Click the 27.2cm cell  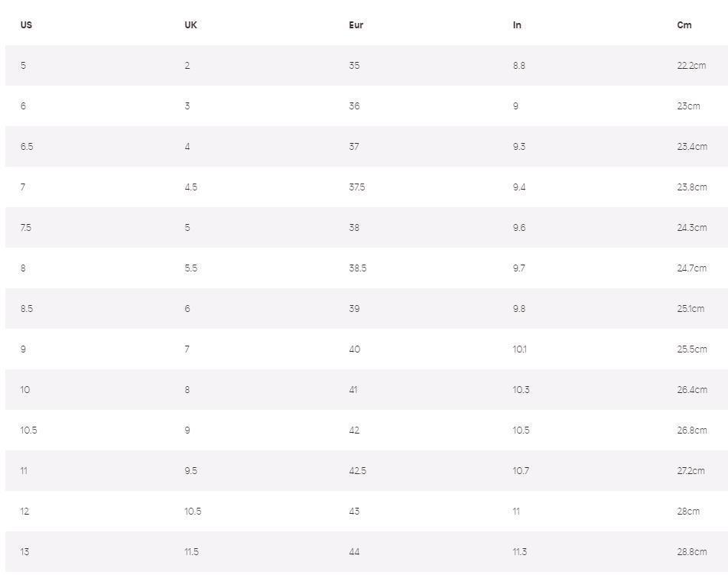tap(691, 471)
